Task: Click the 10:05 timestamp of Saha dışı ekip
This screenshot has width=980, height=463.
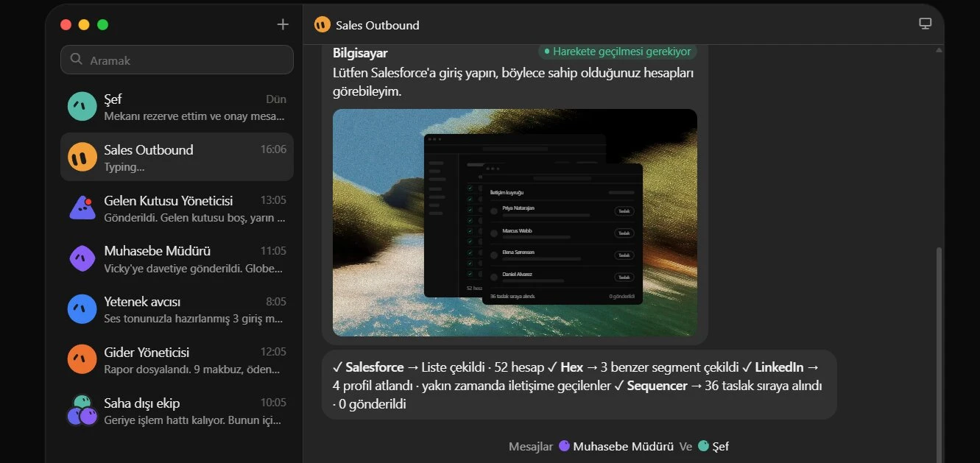Action: pyautogui.click(x=273, y=403)
